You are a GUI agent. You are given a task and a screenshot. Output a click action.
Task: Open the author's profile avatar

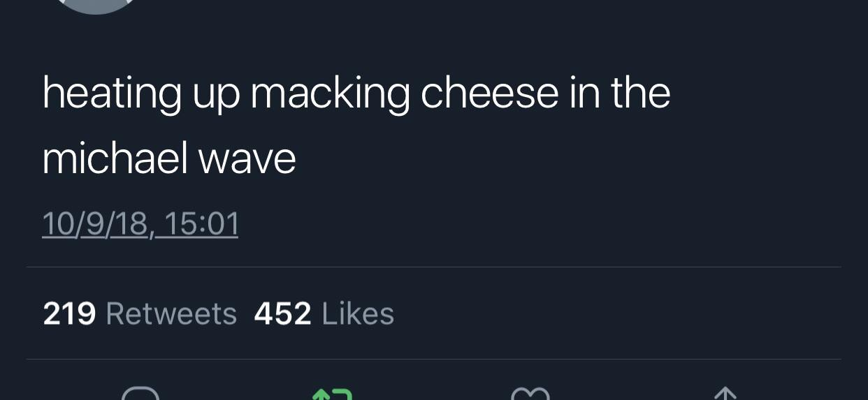(96, 6)
